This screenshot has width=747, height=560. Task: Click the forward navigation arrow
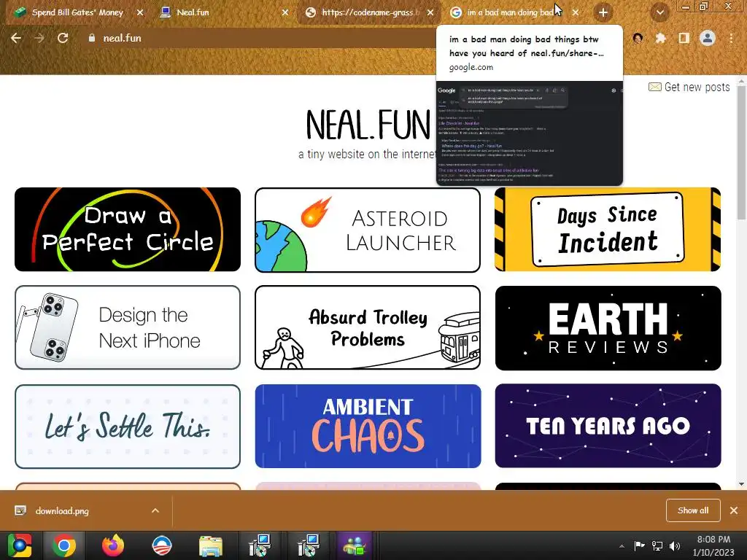tap(39, 38)
